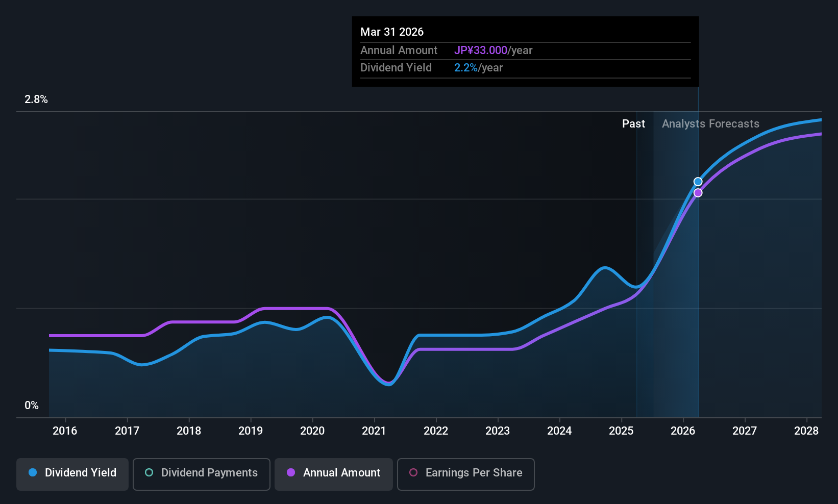Toggle the Dividend Yield legend series
The width and height of the screenshot is (838, 504).
(x=72, y=474)
